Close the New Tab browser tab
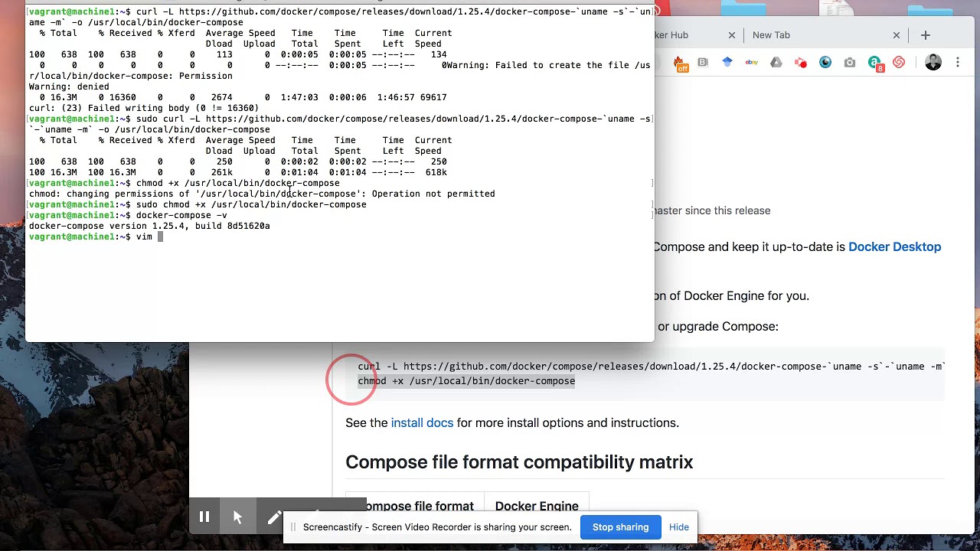This screenshot has height=551, width=980. click(897, 35)
